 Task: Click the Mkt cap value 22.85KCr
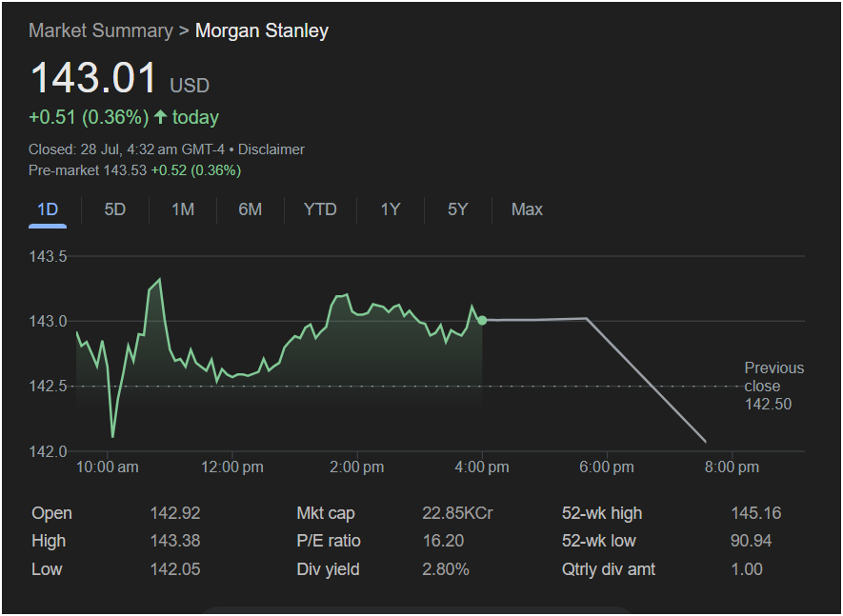[457, 513]
